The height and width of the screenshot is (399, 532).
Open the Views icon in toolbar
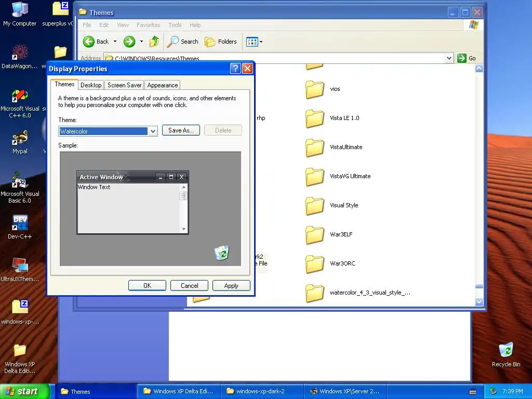[x=252, y=42]
